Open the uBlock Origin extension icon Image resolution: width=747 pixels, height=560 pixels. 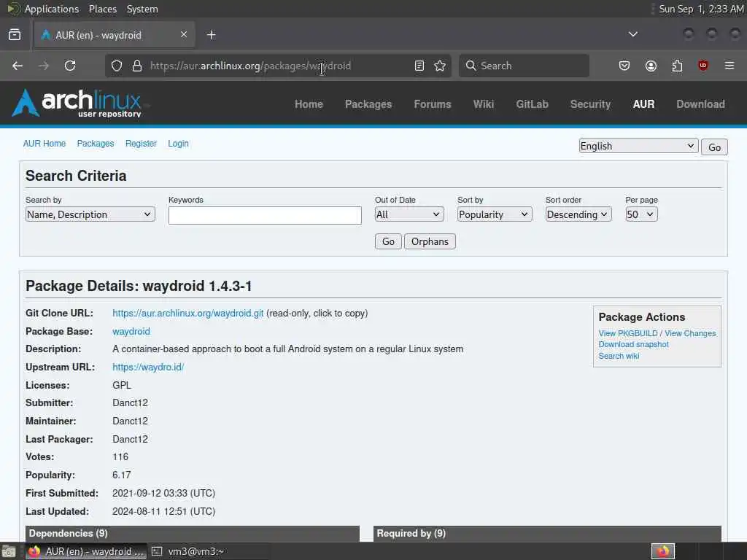[703, 66]
